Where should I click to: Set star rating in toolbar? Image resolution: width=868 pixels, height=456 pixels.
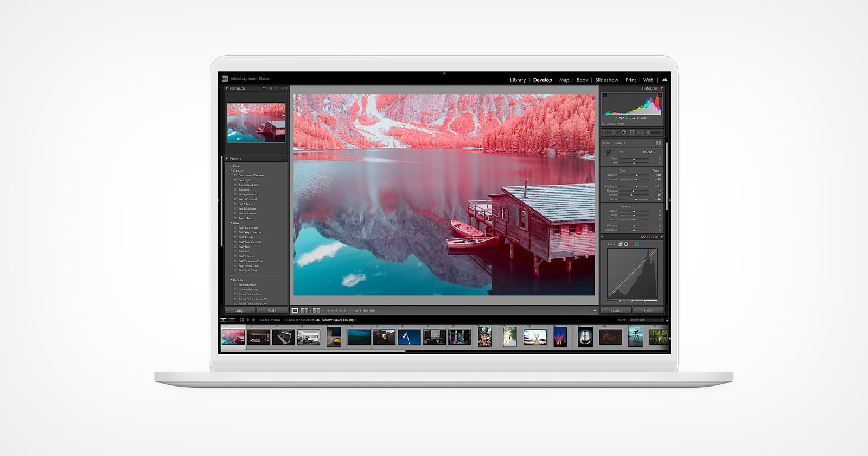[336, 311]
